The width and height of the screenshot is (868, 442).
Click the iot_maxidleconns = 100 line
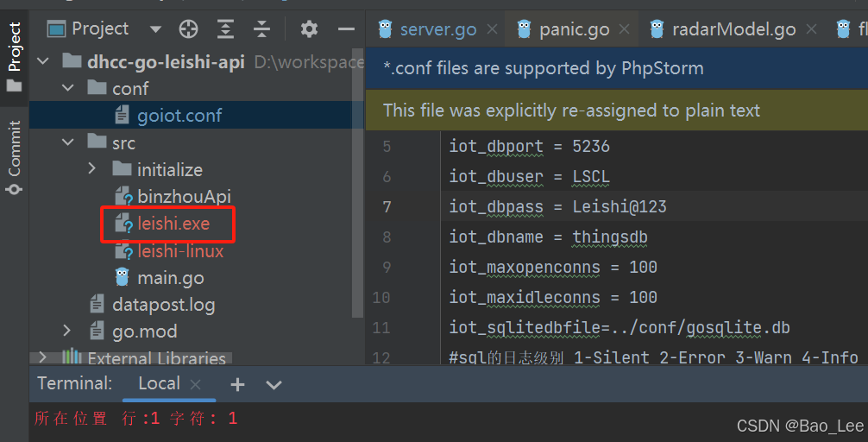coord(552,298)
